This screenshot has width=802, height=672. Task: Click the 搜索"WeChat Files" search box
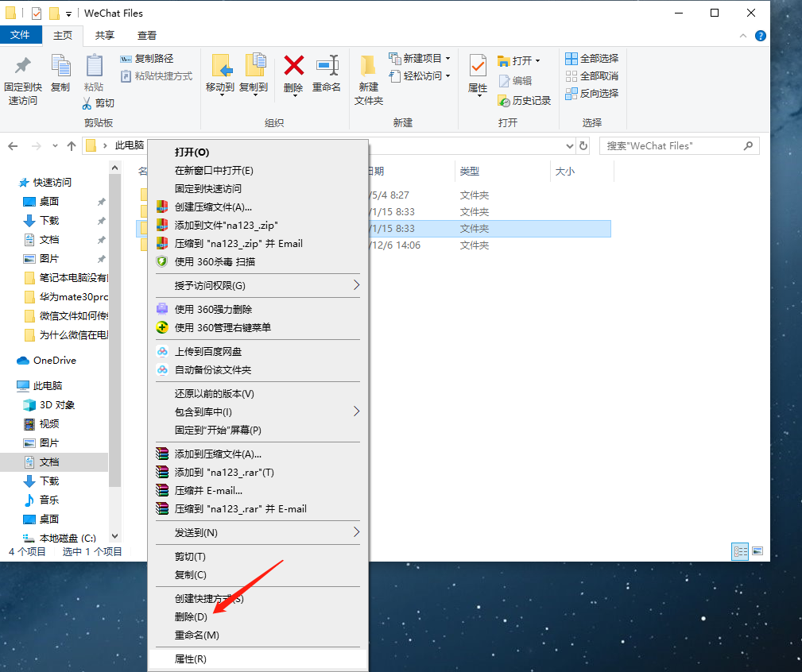(x=680, y=145)
